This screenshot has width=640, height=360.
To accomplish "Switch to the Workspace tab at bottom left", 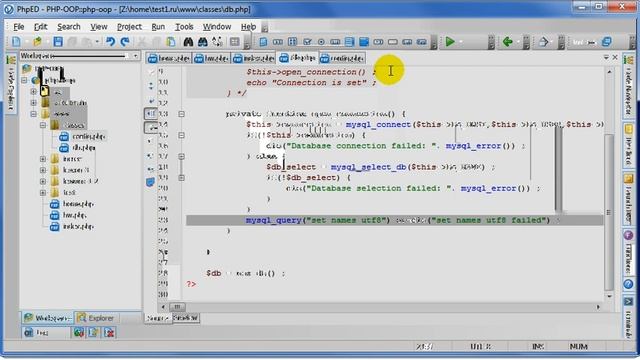I will (x=48, y=318).
